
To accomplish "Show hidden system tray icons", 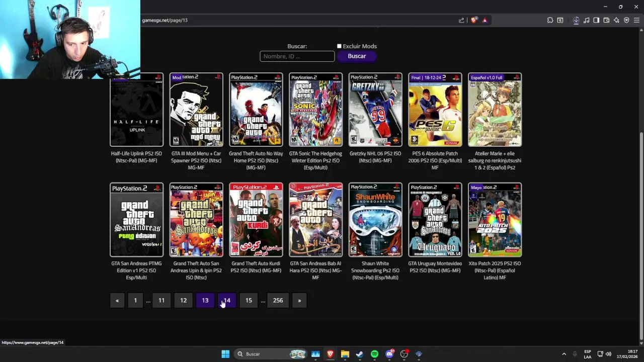I will point(564,354).
